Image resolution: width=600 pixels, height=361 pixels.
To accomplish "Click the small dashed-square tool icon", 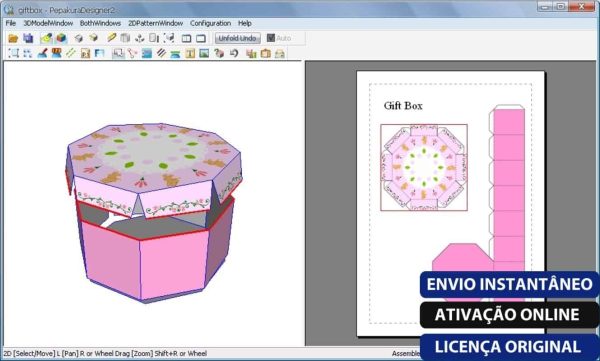I will 28,54.
